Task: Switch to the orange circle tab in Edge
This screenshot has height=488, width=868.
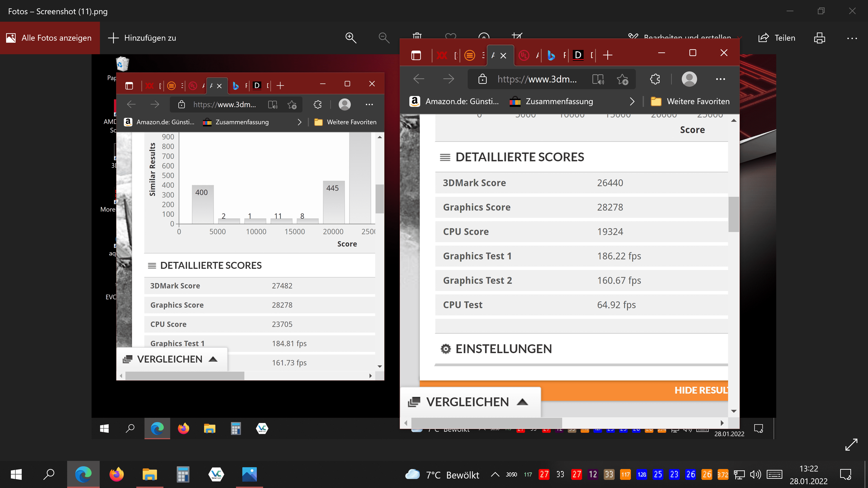Action: [470, 55]
